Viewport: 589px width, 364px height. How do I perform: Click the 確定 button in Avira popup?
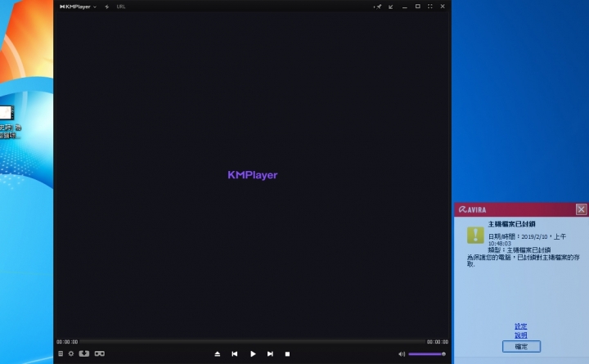click(x=521, y=346)
